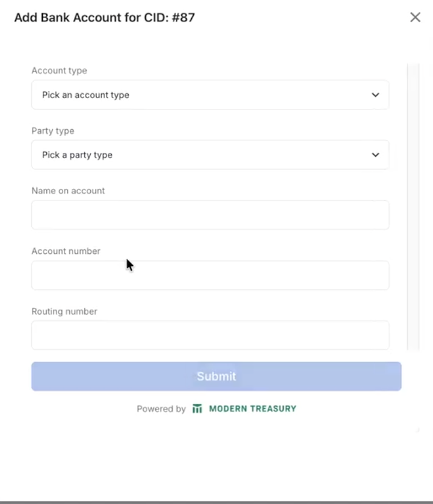Open the MODERN TREASURY text link
Screen dimensions: 433x504
[x=253, y=409]
